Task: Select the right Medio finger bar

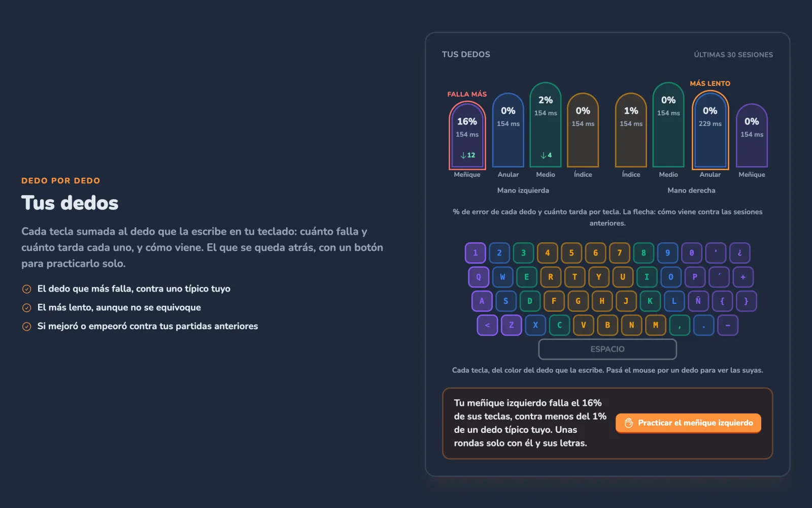Action: click(x=668, y=124)
